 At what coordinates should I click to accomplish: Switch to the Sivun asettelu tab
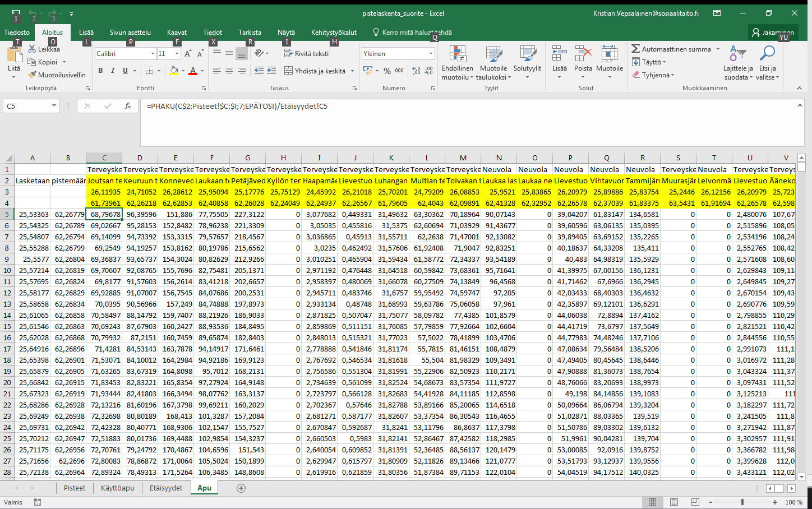click(130, 33)
